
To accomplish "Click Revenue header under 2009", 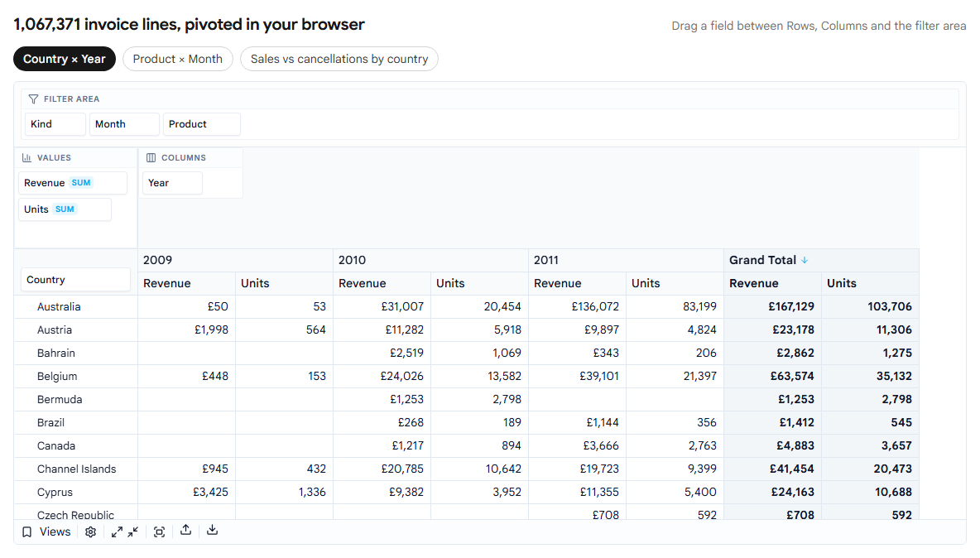I will pyautogui.click(x=186, y=283).
